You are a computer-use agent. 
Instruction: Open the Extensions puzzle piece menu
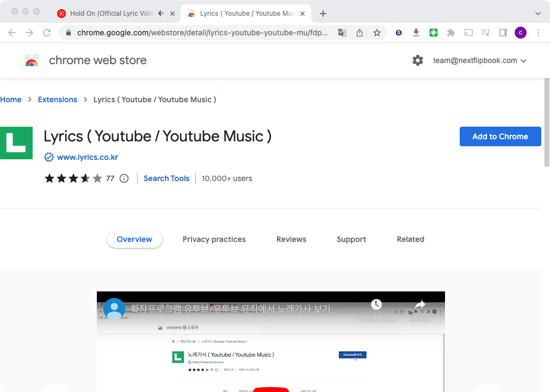click(450, 33)
